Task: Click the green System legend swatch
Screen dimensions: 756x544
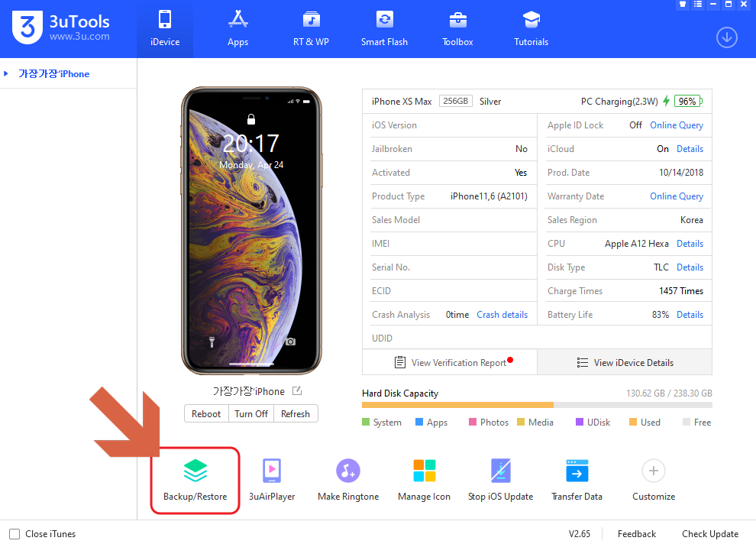Action: pos(366,422)
